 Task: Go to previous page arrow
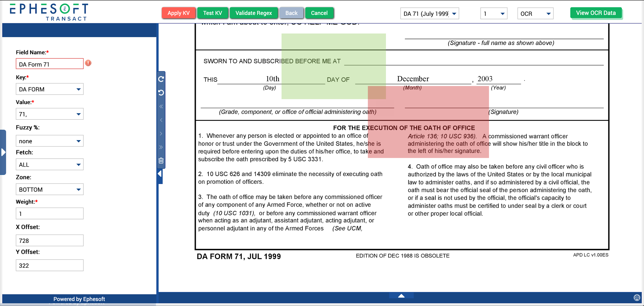click(161, 120)
